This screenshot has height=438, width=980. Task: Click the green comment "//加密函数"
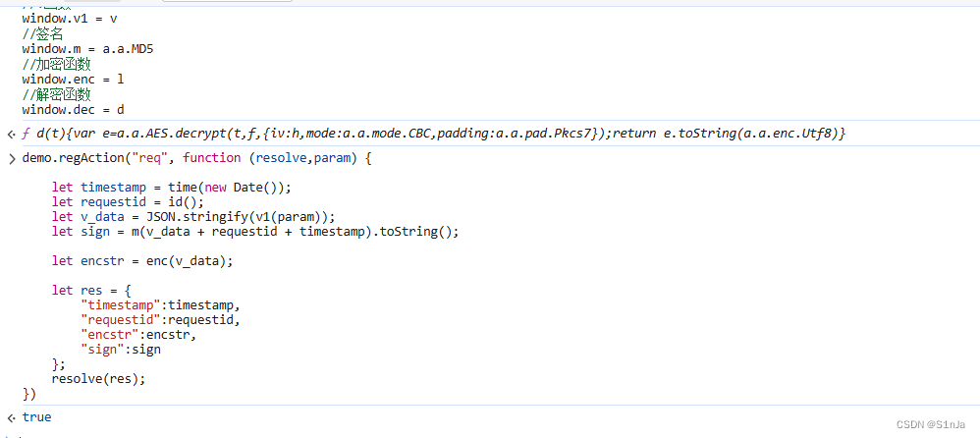click(x=57, y=65)
